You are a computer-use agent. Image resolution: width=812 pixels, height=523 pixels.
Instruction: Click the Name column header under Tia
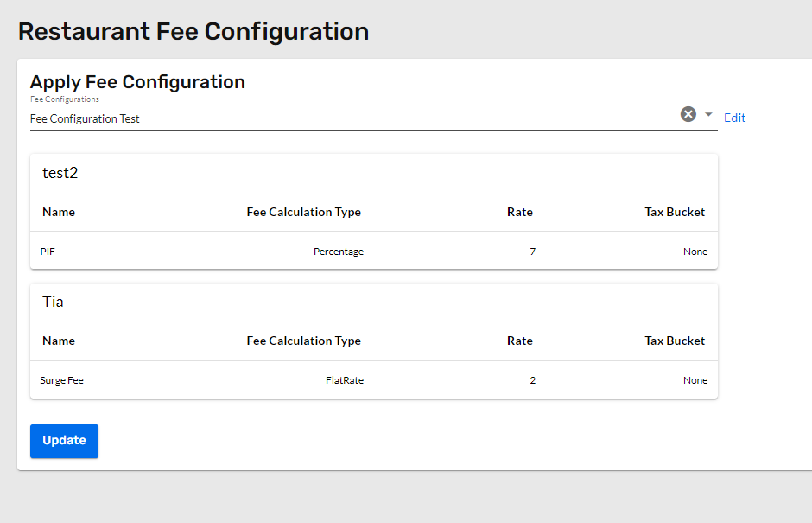(58, 341)
